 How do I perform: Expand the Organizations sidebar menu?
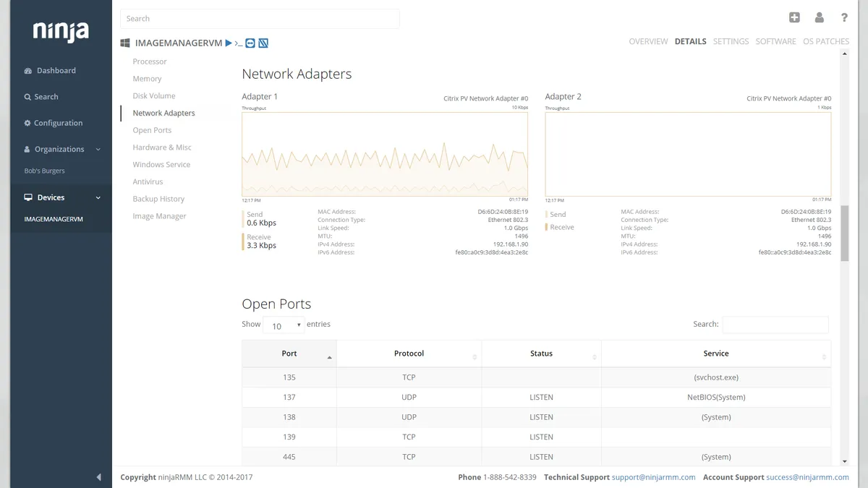[x=61, y=149]
